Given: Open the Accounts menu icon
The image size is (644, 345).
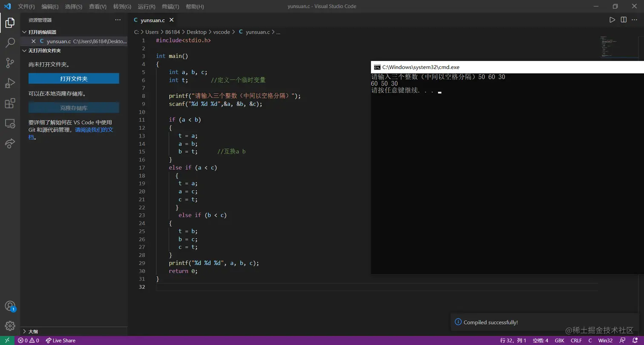Looking at the screenshot, I should pyautogui.click(x=10, y=306).
